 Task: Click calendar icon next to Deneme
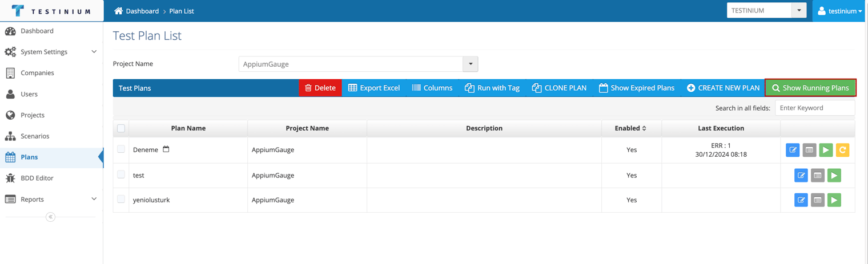tap(166, 149)
